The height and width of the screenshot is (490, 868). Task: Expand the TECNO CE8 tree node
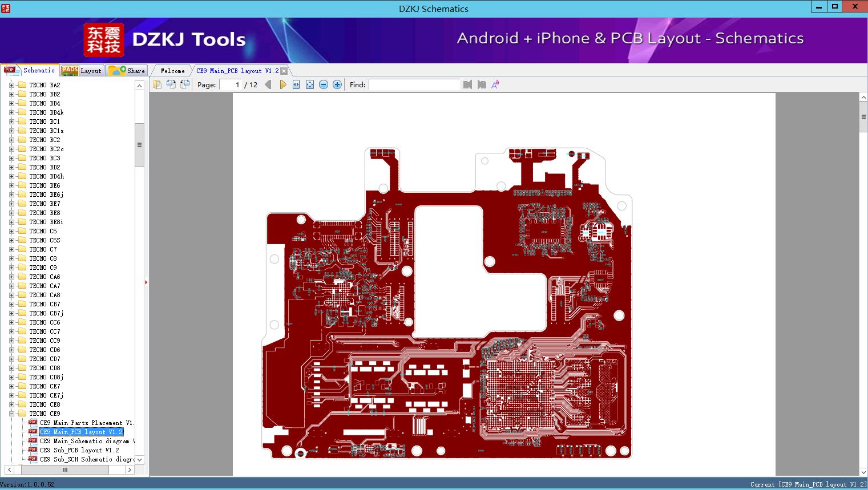(11, 404)
